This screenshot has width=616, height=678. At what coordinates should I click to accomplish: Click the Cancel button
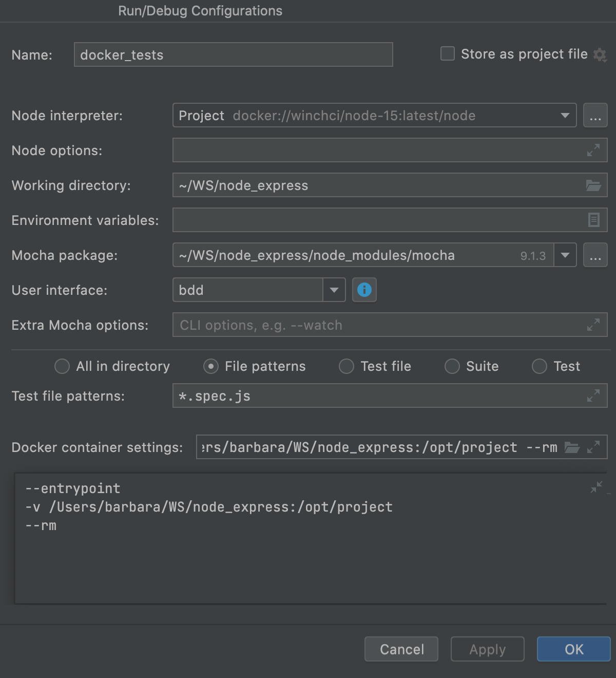click(401, 649)
